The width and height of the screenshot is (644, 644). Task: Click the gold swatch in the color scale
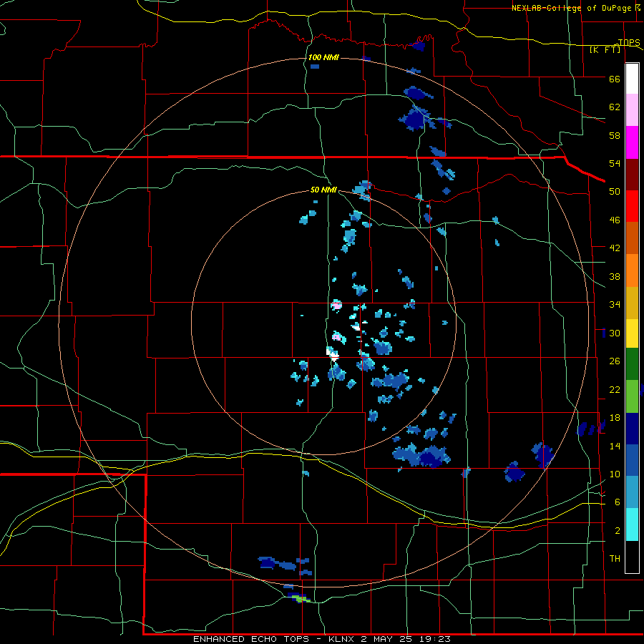632,303
